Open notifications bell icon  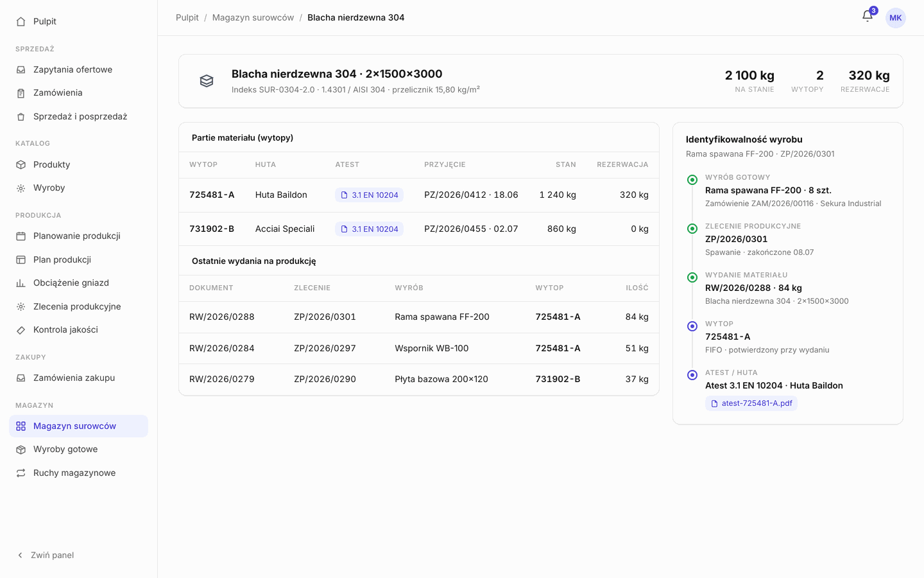pyautogui.click(x=867, y=17)
